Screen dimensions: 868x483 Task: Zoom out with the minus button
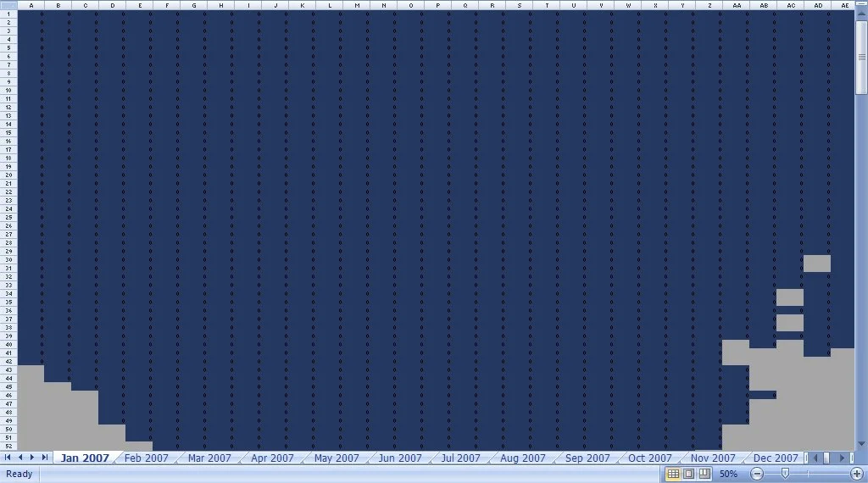(757, 474)
